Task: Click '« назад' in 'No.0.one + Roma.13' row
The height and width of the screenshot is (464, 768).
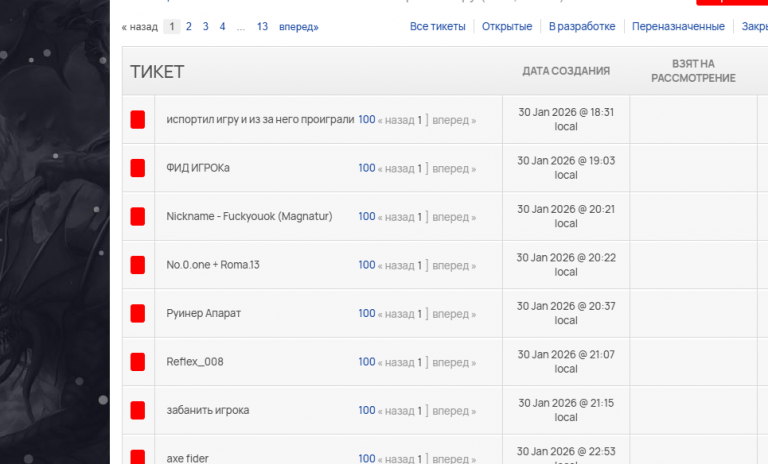Action: point(396,266)
